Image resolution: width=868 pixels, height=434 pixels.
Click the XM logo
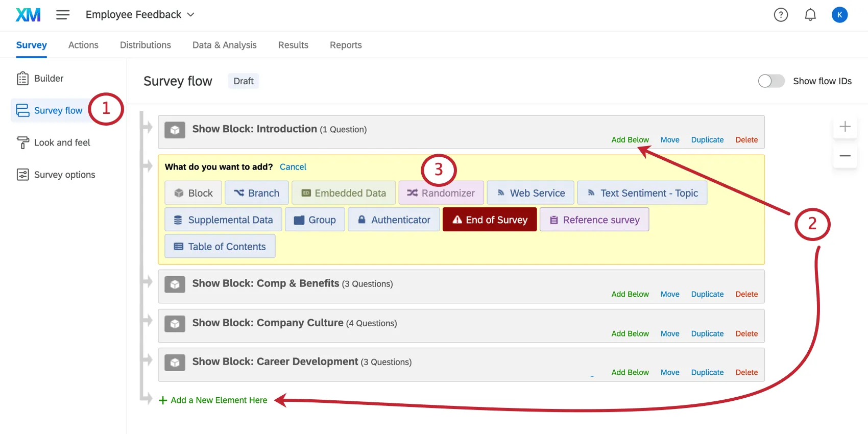pyautogui.click(x=28, y=15)
